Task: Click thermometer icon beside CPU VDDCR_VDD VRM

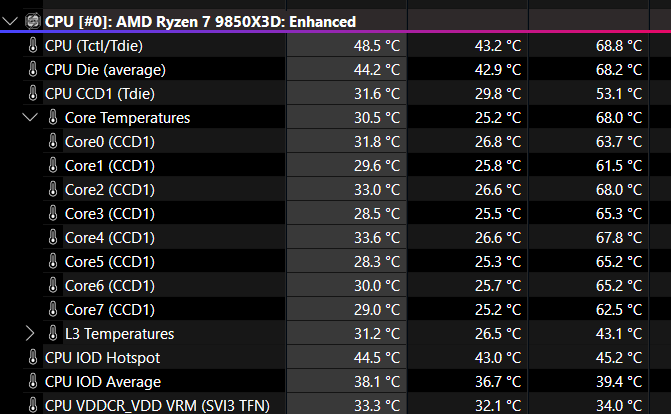Action: click(33, 405)
